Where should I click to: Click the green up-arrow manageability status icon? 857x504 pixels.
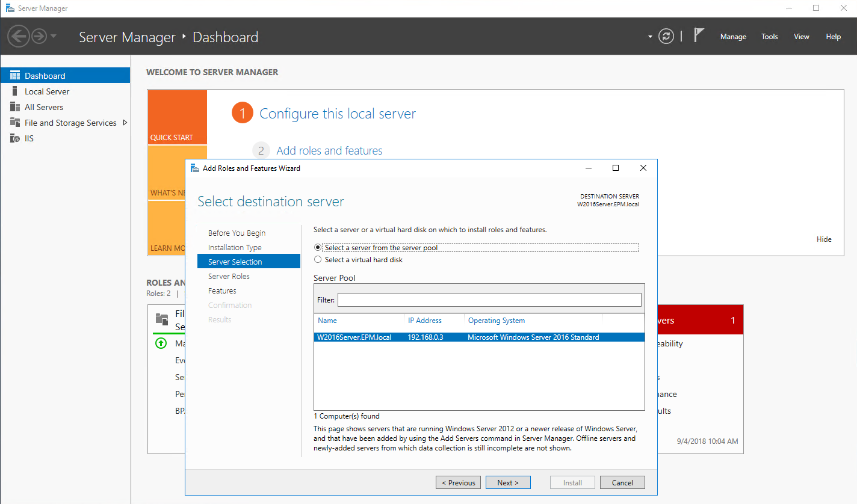[x=161, y=343]
